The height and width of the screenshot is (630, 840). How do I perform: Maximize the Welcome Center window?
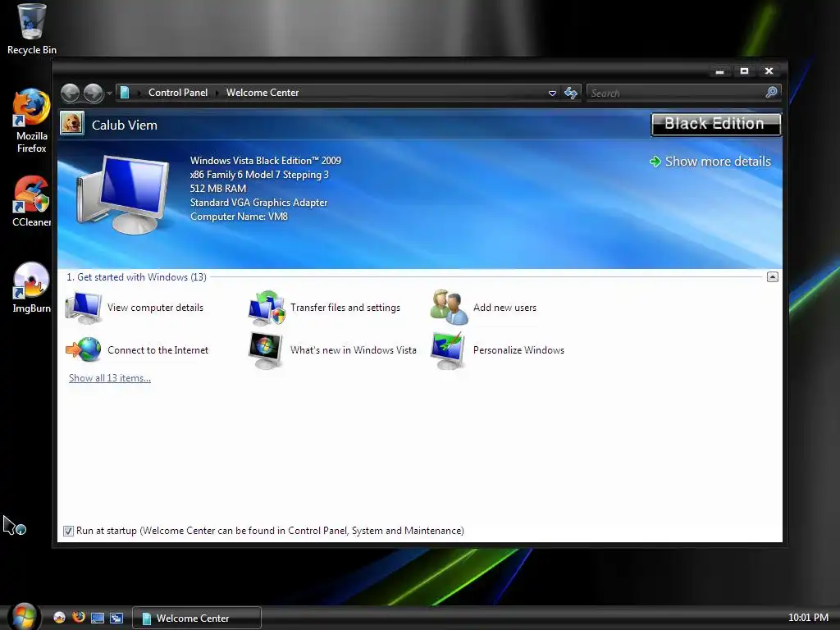[744, 71]
